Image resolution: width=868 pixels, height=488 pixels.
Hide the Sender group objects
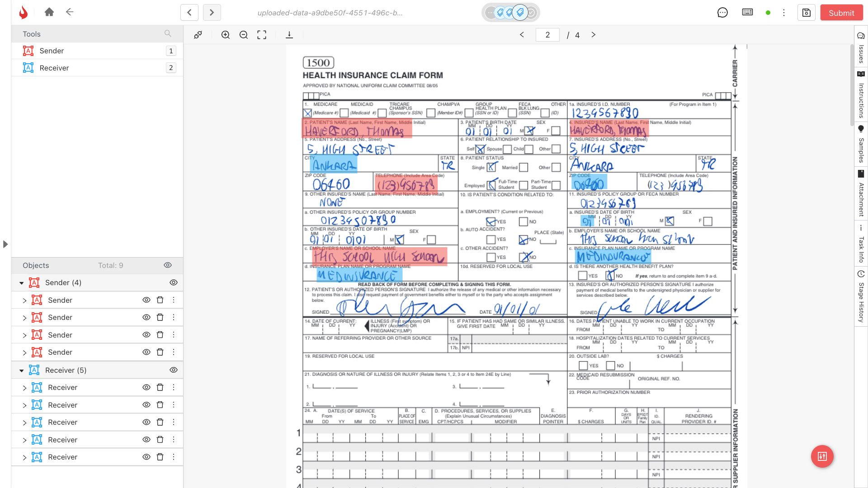(x=173, y=282)
